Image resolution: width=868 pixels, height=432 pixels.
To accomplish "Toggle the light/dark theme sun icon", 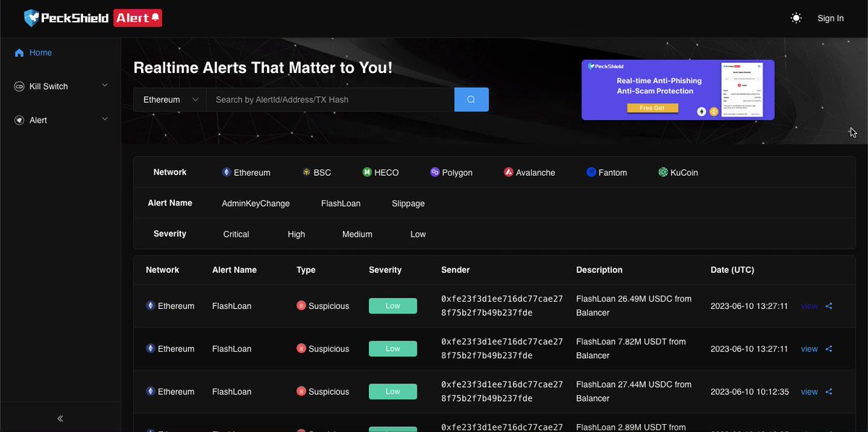I will (796, 18).
